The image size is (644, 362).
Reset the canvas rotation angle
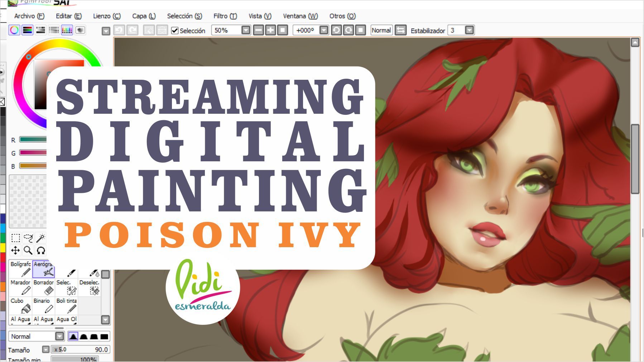[x=360, y=30]
